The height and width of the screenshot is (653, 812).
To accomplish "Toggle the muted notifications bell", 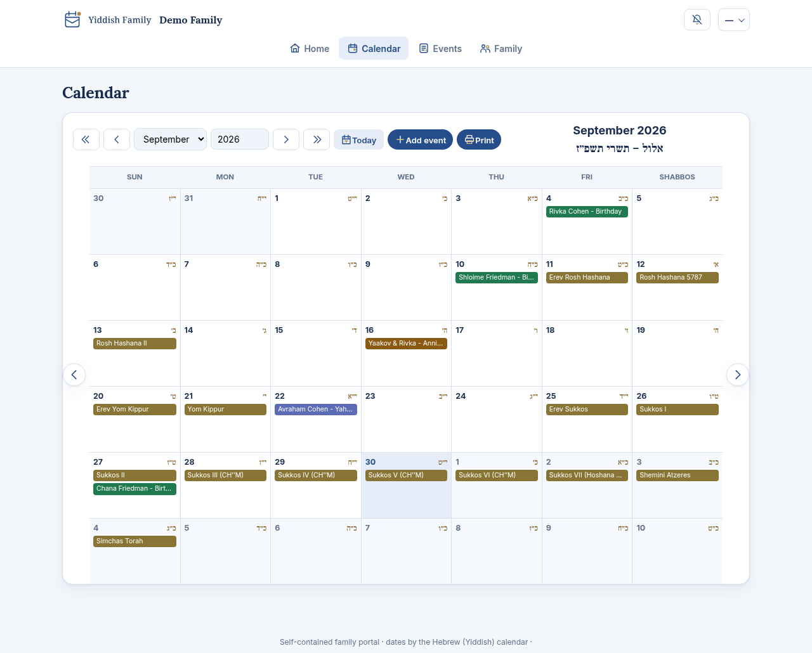I will coord(697,20).
